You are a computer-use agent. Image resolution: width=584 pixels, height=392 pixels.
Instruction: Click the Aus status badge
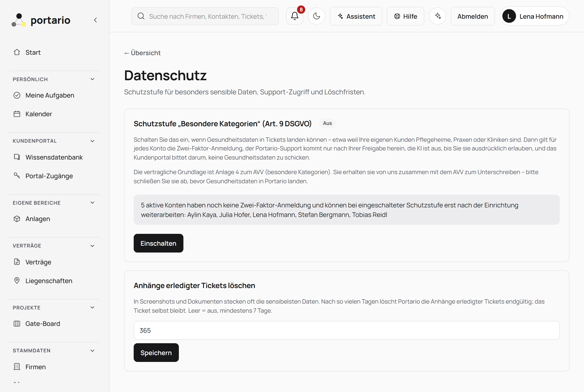click(x=327, y=123)
